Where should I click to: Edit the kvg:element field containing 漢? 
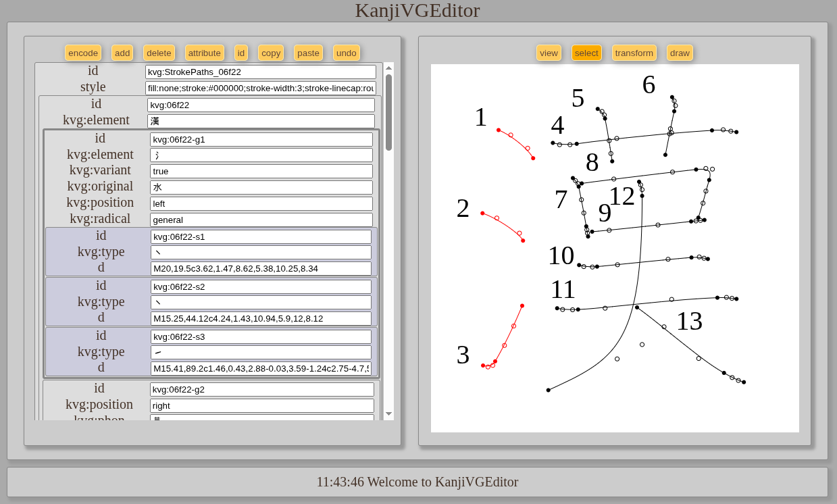(261, 121)
